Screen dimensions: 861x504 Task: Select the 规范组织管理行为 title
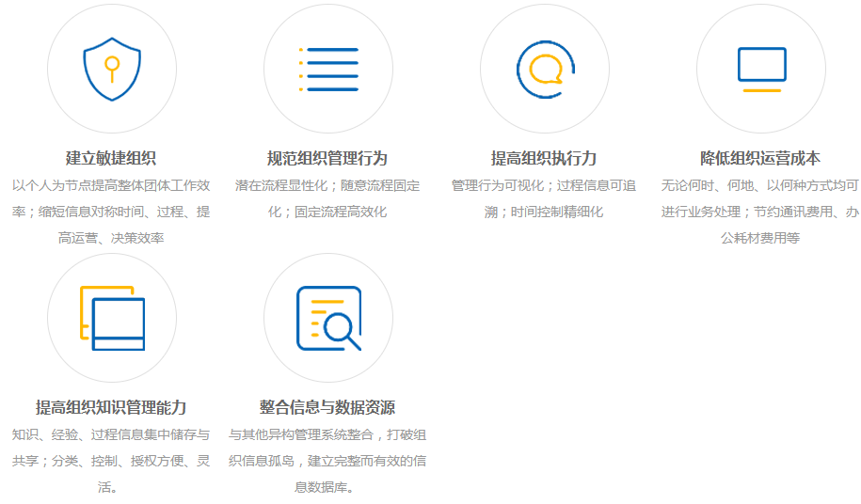(327, 158)
